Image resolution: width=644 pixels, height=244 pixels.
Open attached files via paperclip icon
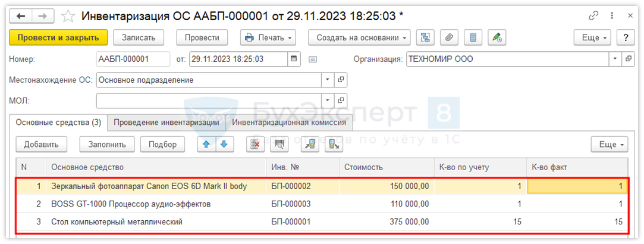click(x=449, y=37)
